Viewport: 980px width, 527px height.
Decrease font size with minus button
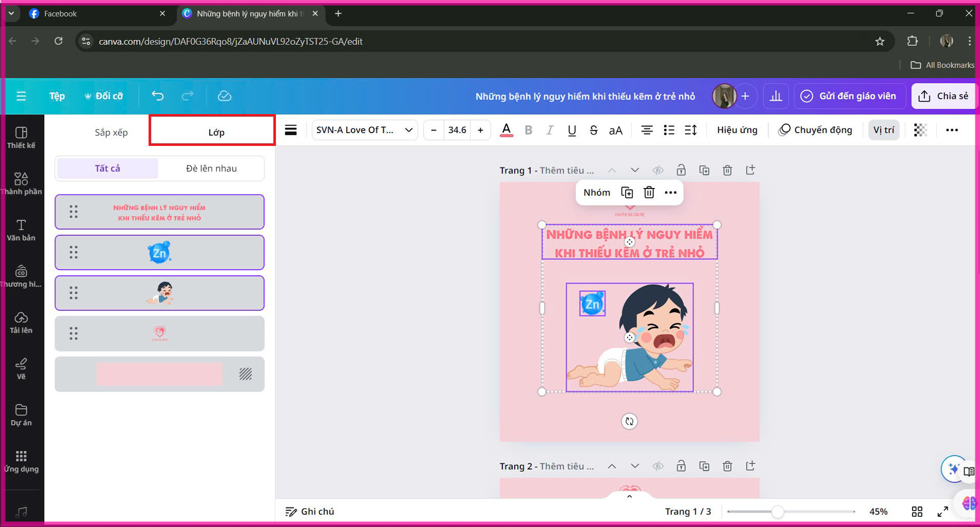(x=434, y=130)
